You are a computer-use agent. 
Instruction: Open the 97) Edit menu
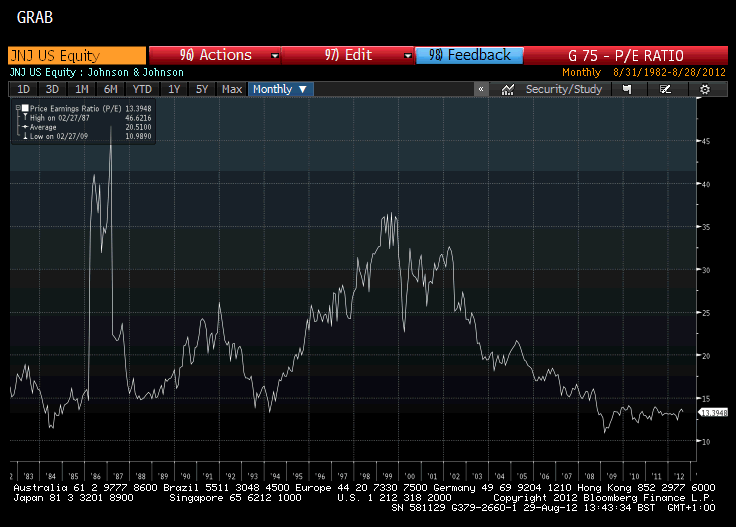[x=348, y=55]
